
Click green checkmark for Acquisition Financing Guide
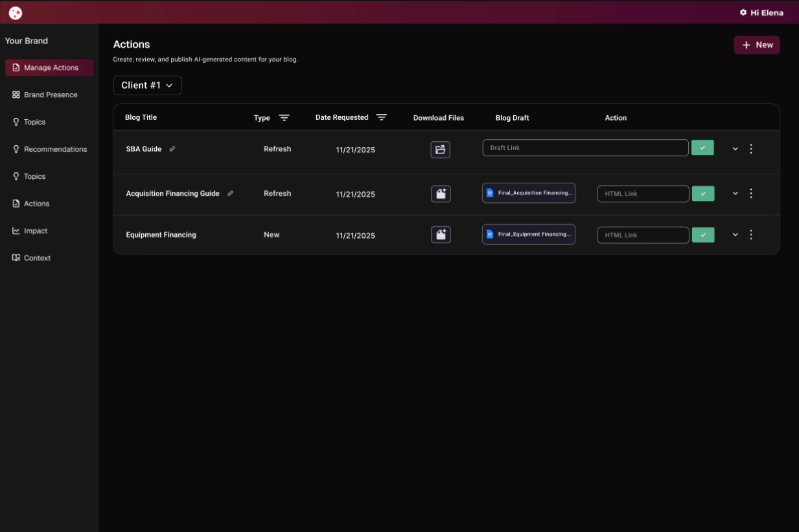pyautogui.click(x=703, y=194)
